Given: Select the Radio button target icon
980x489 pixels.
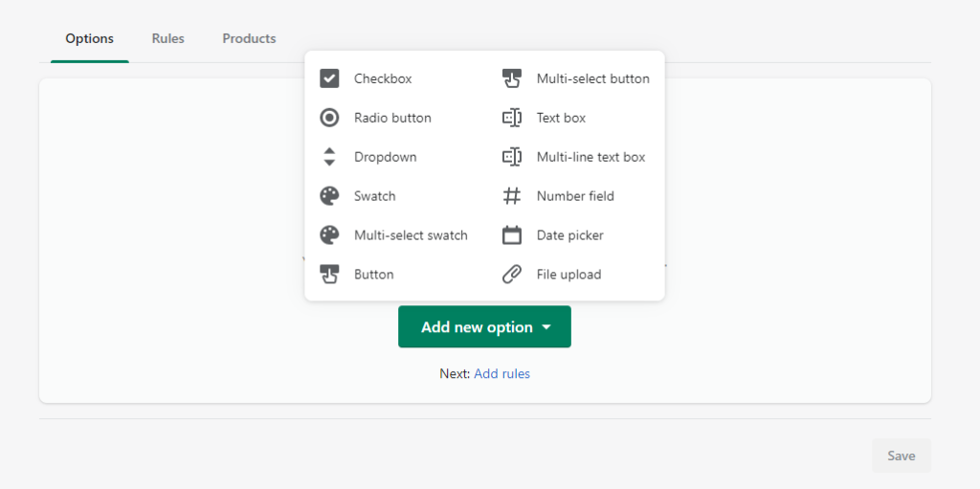Looking at the screenshot, I should (x=329, y=118).
